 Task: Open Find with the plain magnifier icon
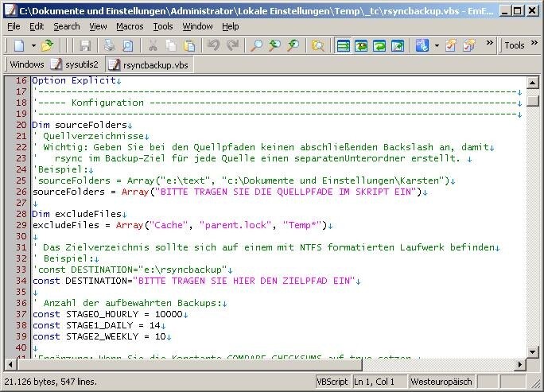[257, 45]
